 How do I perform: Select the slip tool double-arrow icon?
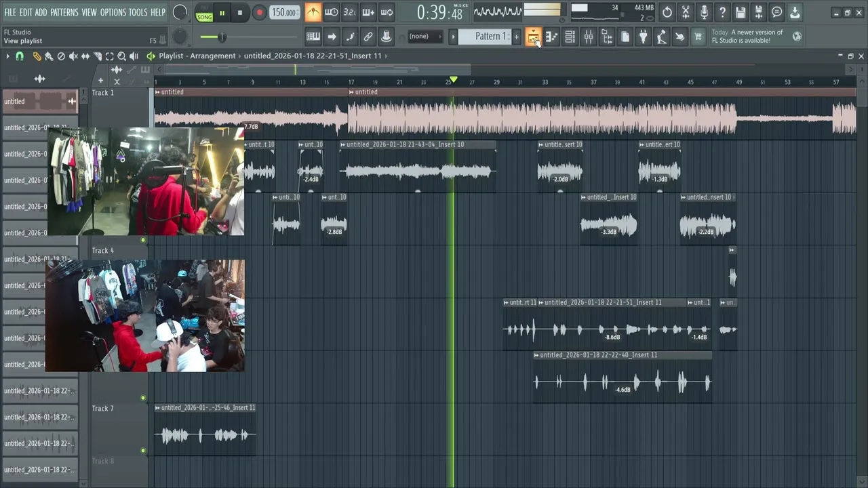[85, 56]
